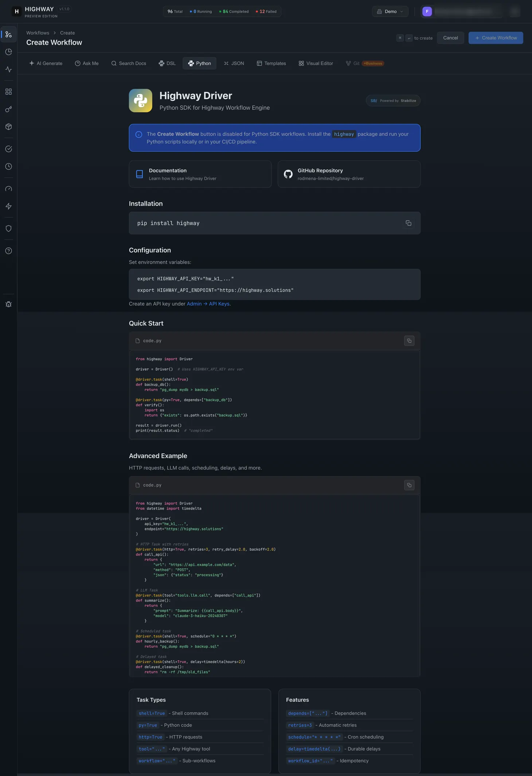This screenshot has width=532, height=776.
Task: Click the +Business badge
Action: pyautogui.click(x=373, y=63)
